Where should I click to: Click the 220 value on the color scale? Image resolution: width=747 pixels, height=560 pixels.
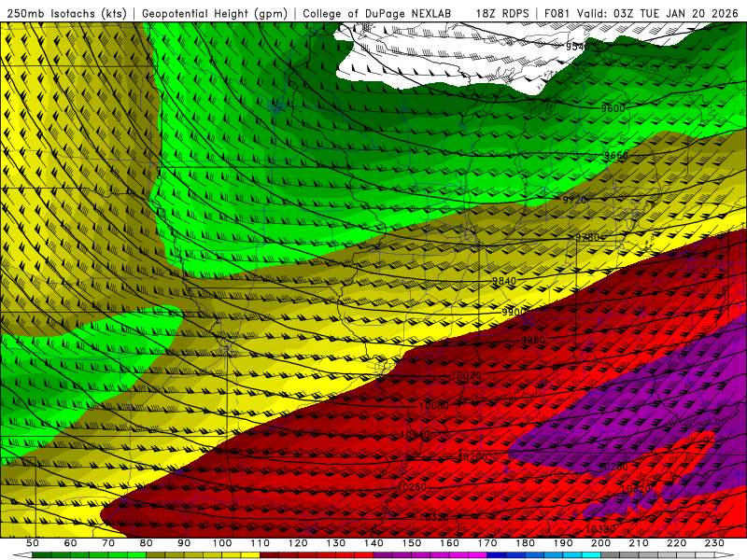point(676,543)
